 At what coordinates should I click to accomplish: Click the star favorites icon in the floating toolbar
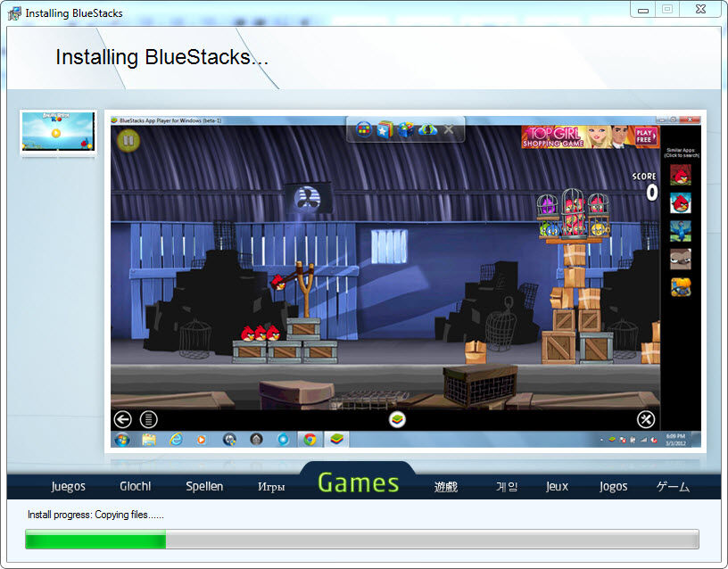(385, 129)
